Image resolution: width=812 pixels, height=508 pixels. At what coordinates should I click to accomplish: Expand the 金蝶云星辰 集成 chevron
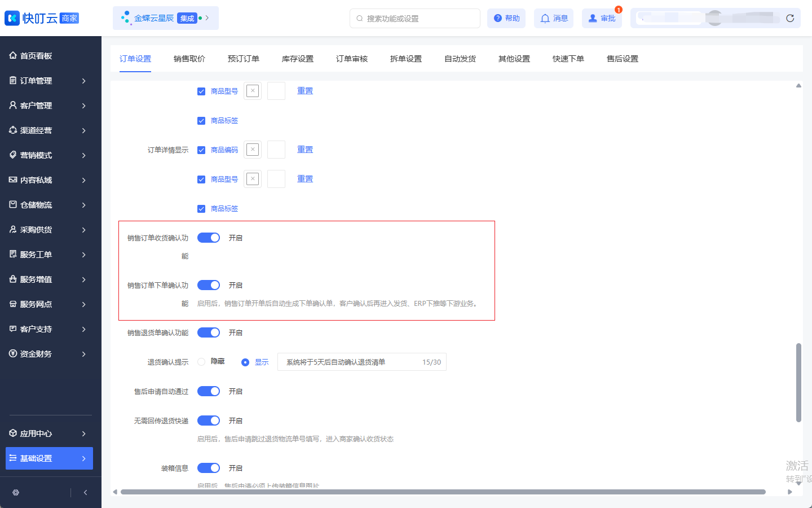pos(208,18)
